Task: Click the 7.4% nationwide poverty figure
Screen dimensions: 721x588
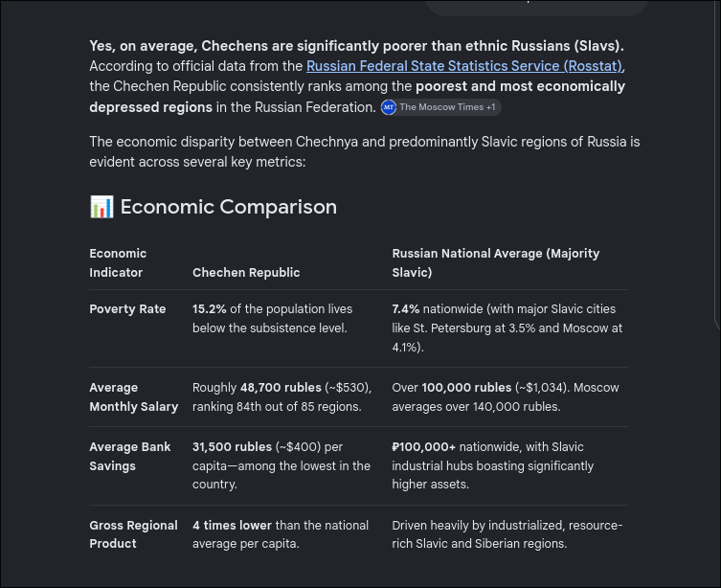Action: (x=406, y=309)
